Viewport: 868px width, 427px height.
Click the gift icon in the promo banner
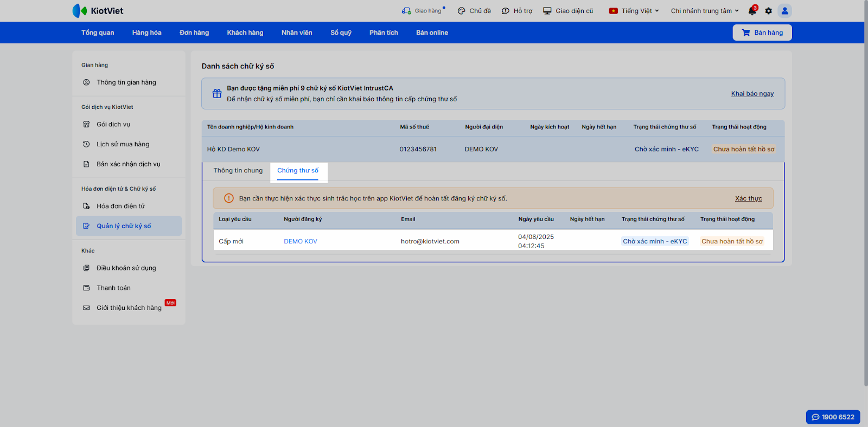click(217, 93)
